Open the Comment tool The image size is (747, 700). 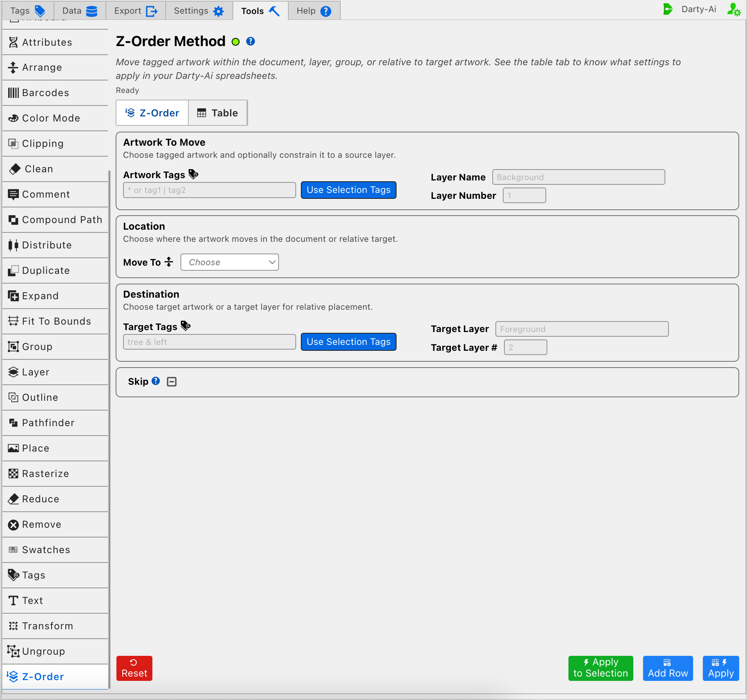(x=55, y=195)
